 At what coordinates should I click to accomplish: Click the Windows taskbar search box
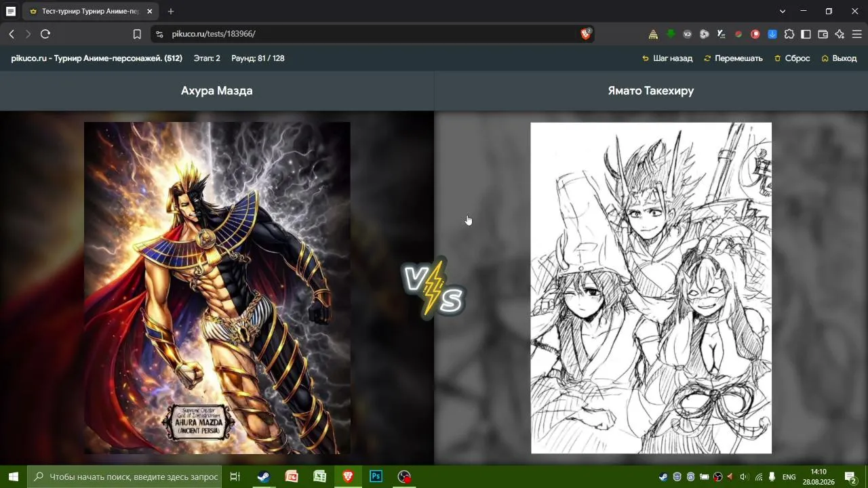click(125, 476)
